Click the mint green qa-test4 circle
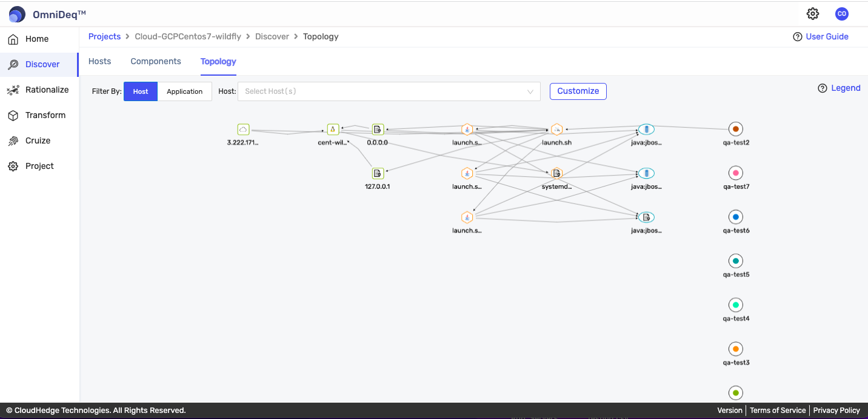The width and height of the screenshot is (868, 419). tap(736, 305)
